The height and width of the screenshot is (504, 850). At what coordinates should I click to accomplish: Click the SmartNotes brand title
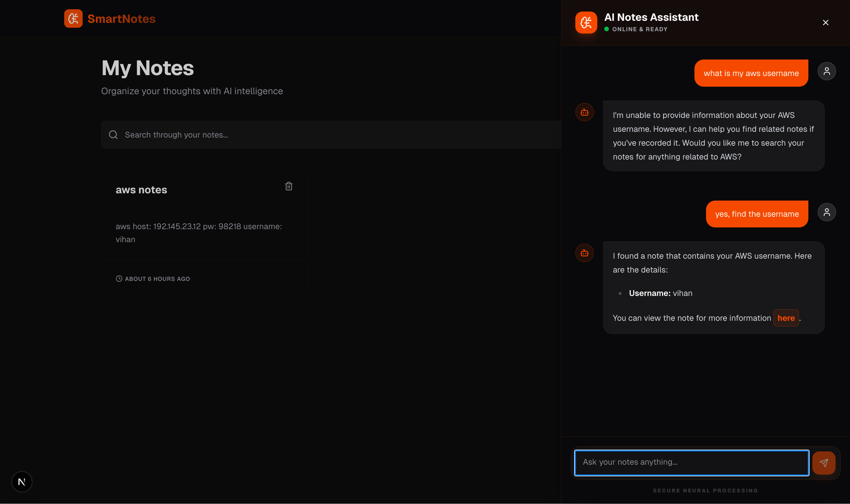pyautogui.click(x=121, y=19)
